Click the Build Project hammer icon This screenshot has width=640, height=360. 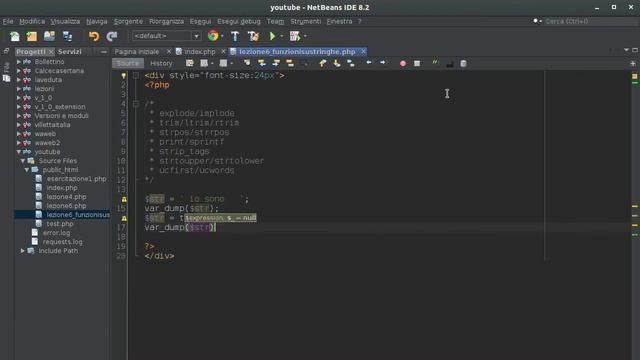point(235,36)
